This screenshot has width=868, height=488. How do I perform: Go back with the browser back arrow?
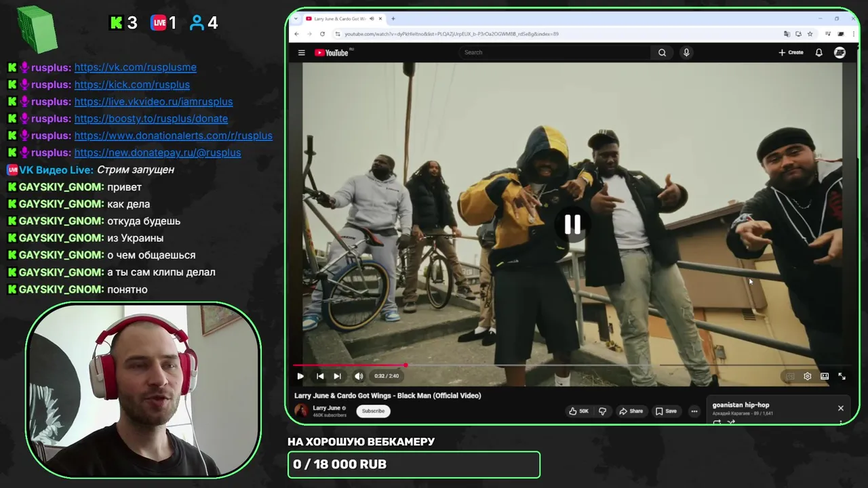click(x=298, y=34)
